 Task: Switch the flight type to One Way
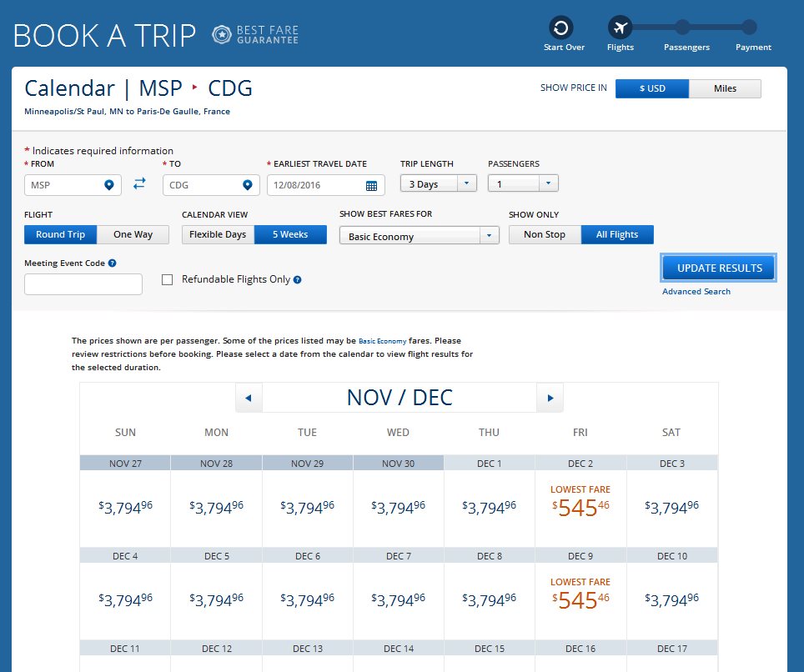pyautogui.click(x=133, y=234)
